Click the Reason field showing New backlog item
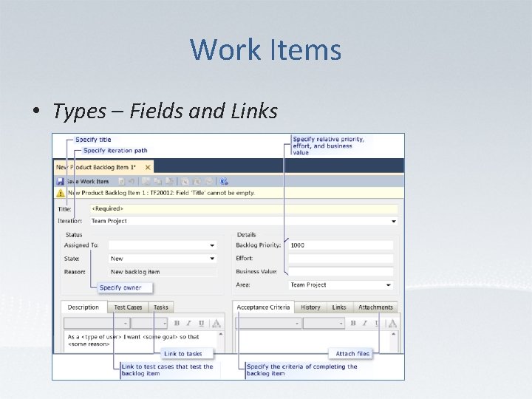The height and width of the screenshot is (399, 532). point(163,272)
